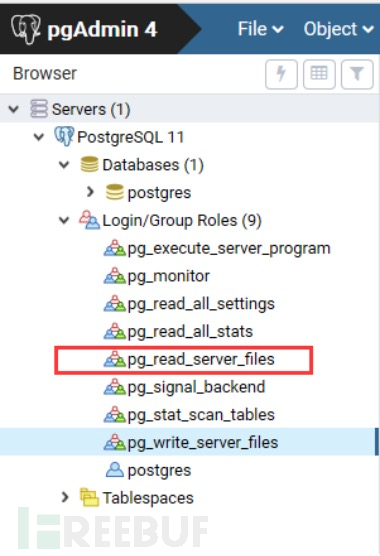The height and width of the screenshot is (556, 380).
Task: Click the PostgreSQL 11 elephant icon
Action: click(64, 136)
